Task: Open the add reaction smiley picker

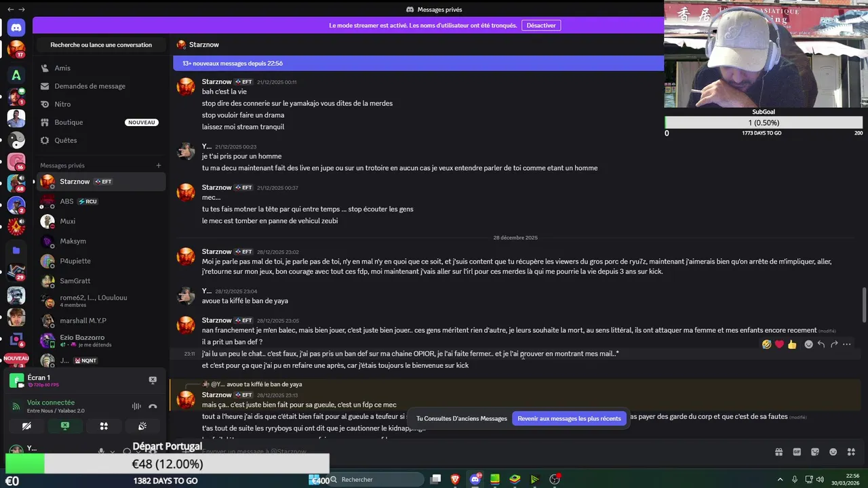Action: 808,344
